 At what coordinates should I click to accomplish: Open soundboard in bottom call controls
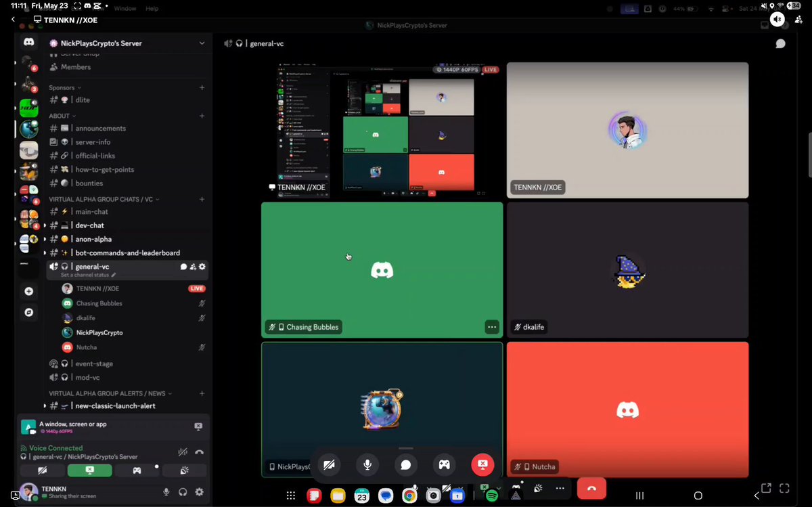coord(538,488)
